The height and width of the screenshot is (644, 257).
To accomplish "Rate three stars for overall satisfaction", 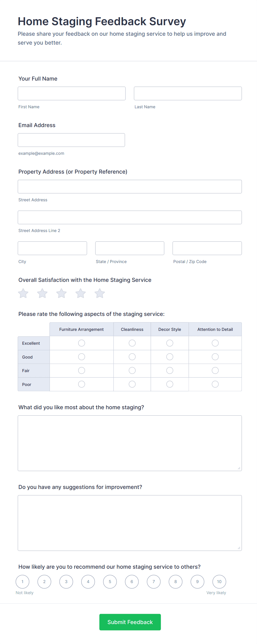I will click(x=61, y=293).
